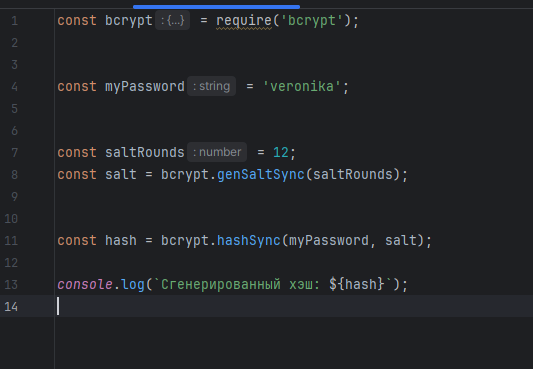
Task: Click the ': number' inlay hint
Action: [217, 152]
